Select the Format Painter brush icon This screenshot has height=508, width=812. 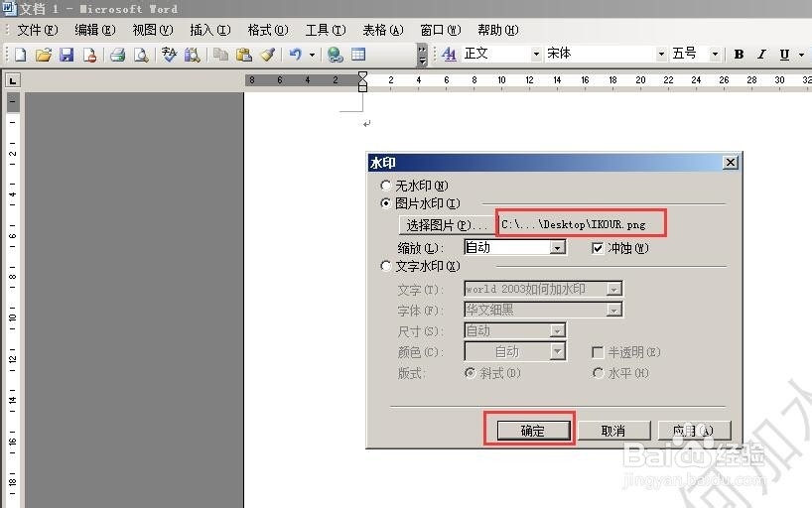267,55
